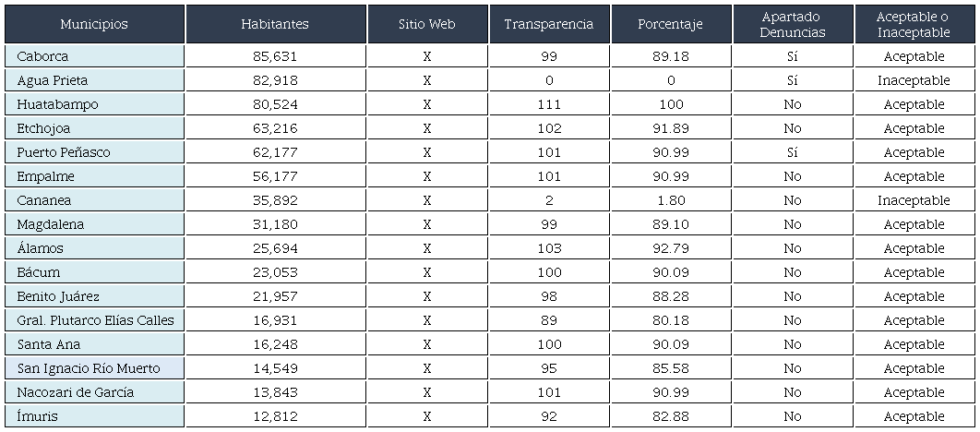The image size is (980, 432).
Task: Click the Aceptable o Inaceptable header
Action: coord(914,24)
